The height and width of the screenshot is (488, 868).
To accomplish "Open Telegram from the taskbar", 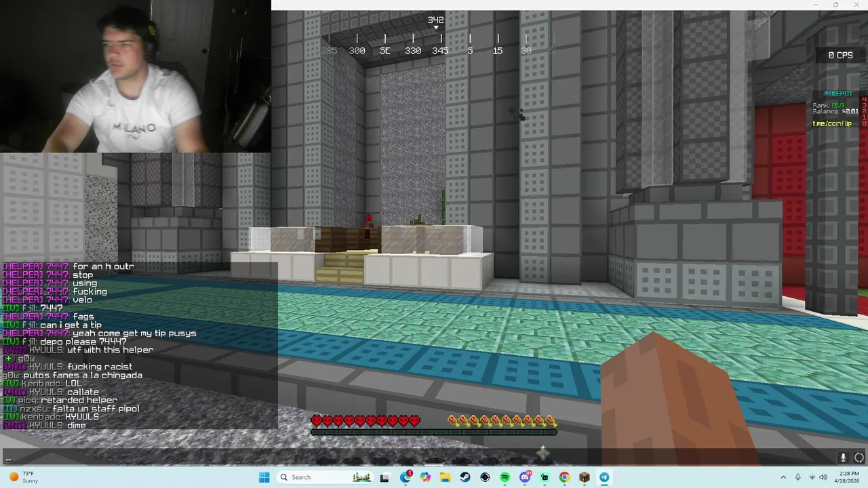I will [604, 477].
